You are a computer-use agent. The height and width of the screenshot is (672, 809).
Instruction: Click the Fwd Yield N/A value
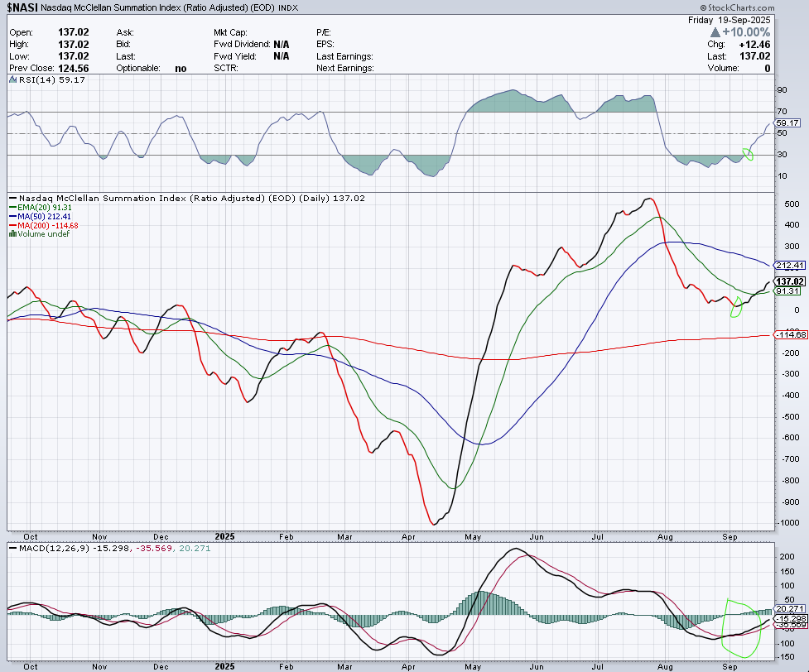[x=282, y=56]
